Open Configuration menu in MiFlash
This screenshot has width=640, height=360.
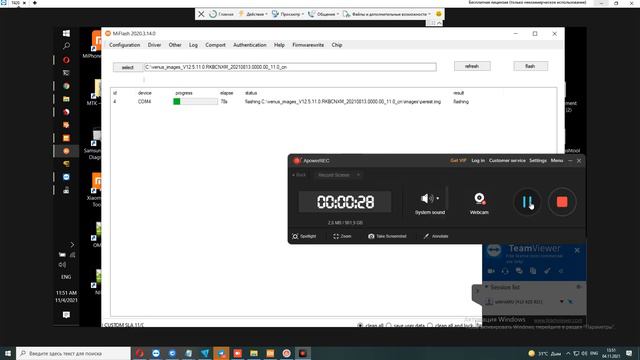click(x=124, y=45)
